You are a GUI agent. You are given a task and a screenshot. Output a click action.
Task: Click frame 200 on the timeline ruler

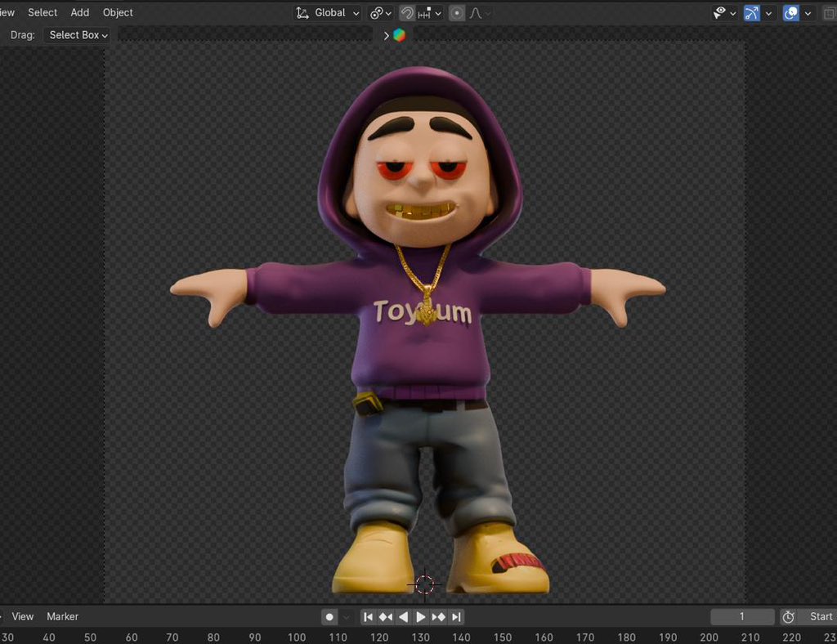(709, 637)
